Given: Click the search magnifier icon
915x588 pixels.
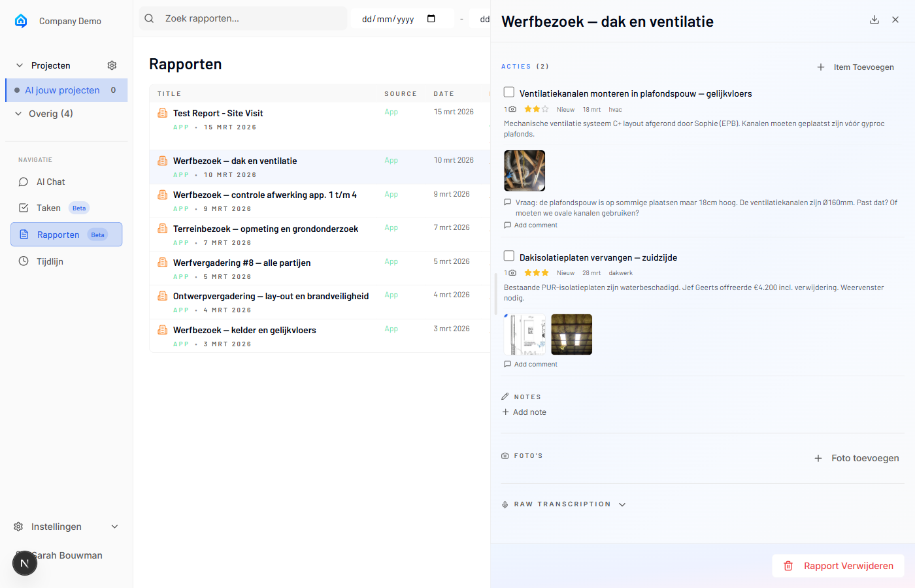Looking at the screenshot, I should click(149, 18).
